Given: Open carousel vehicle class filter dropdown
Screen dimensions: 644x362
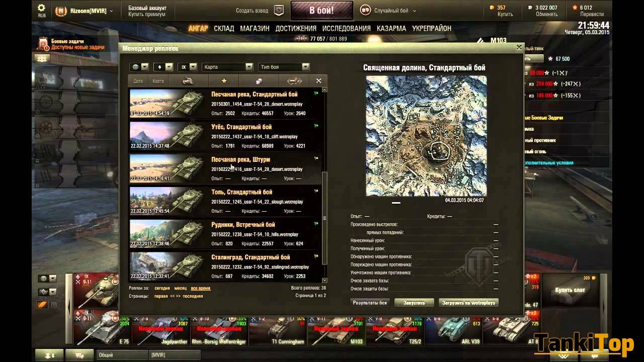Looking at the screenshot, I should 47,292.
